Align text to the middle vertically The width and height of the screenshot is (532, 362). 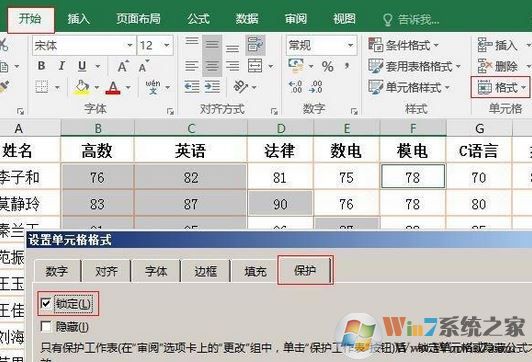pos(212,44)
